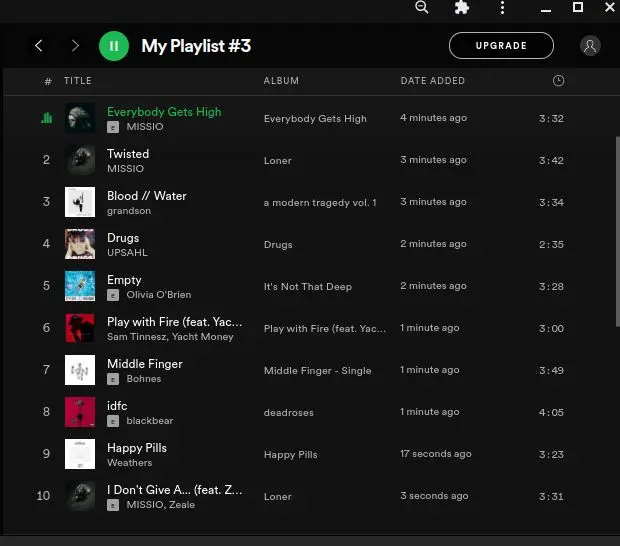Image resolution: width=620 pixels, height=546 pixels.
Task: Select the Drugs track title
Action: (123, 238)
